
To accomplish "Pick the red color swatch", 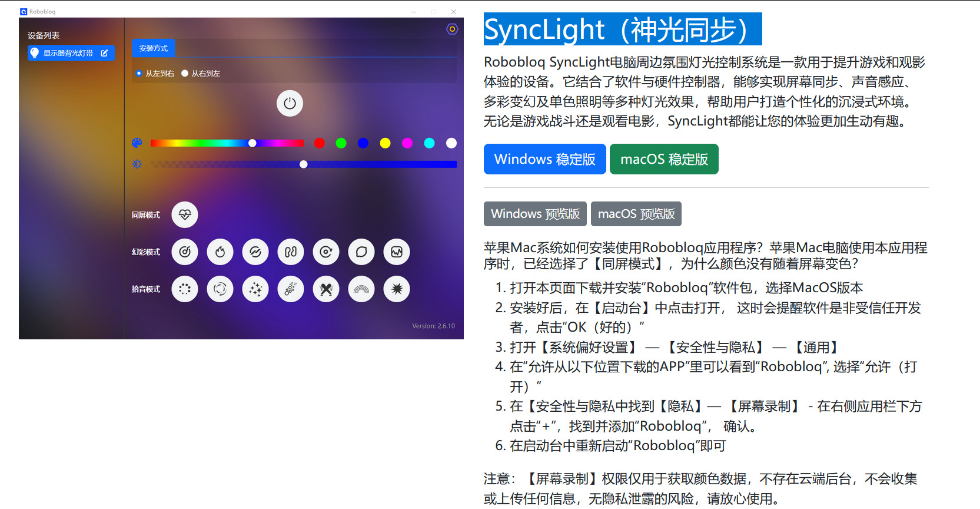I will point(319,143).
